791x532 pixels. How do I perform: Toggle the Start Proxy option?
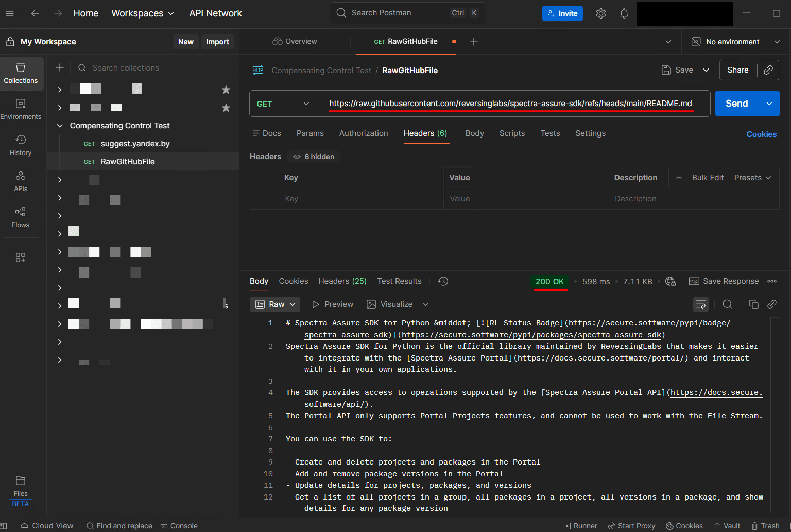(631, 526)
